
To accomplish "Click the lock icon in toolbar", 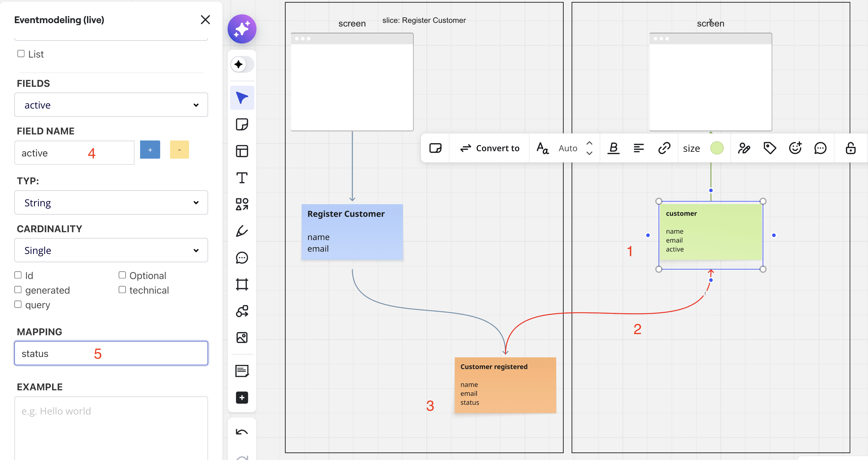I will point(850,148).
